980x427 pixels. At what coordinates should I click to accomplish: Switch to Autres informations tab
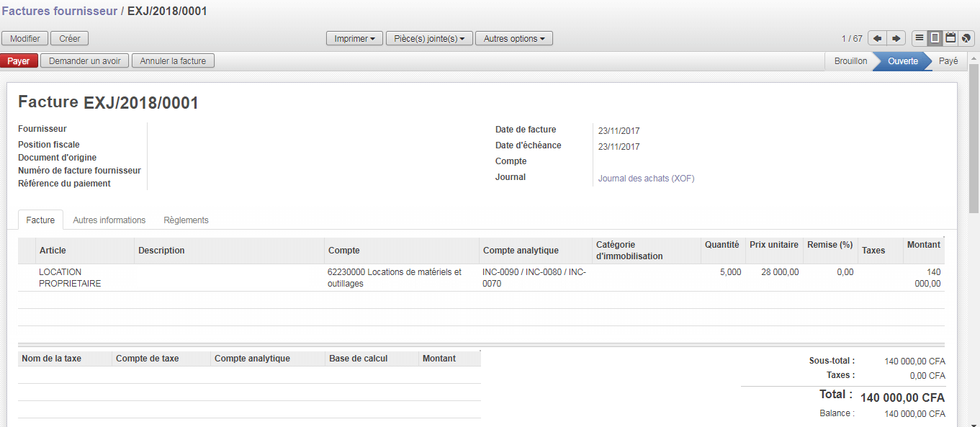coord(109,220)
